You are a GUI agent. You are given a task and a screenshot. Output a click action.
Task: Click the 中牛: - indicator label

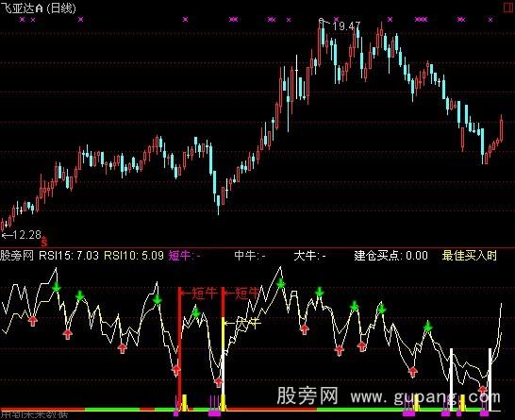pos(250,256)
